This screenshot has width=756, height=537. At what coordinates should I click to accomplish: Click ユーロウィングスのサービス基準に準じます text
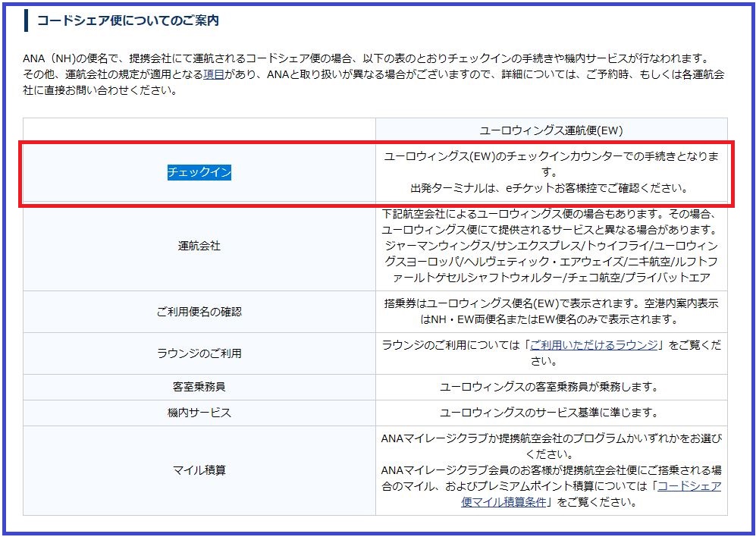551,413
